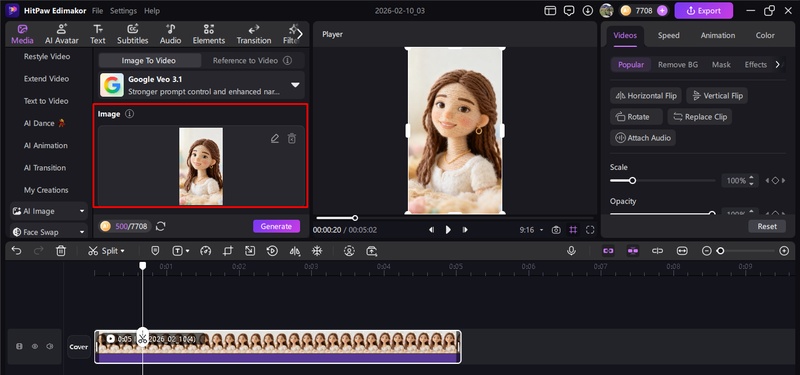Click the Horizontal Flip button
This screenshot has width=800, height=375.
point(646,95)
